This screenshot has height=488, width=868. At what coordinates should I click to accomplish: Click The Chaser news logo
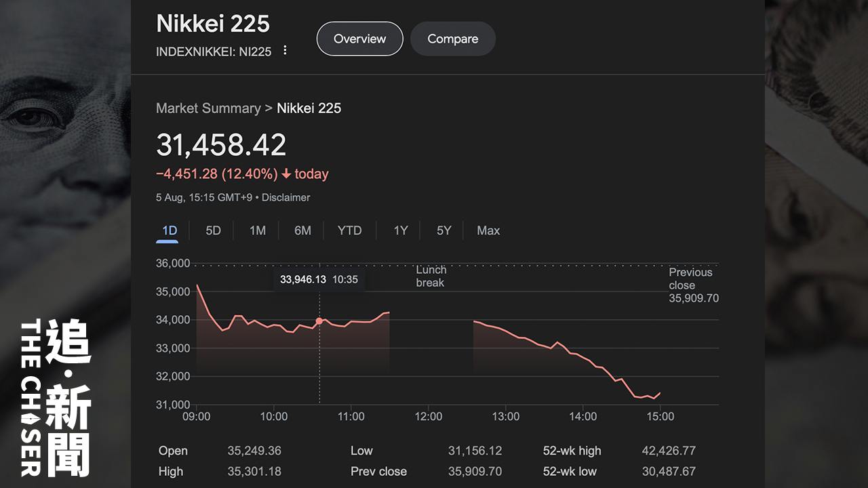[56, 398]
